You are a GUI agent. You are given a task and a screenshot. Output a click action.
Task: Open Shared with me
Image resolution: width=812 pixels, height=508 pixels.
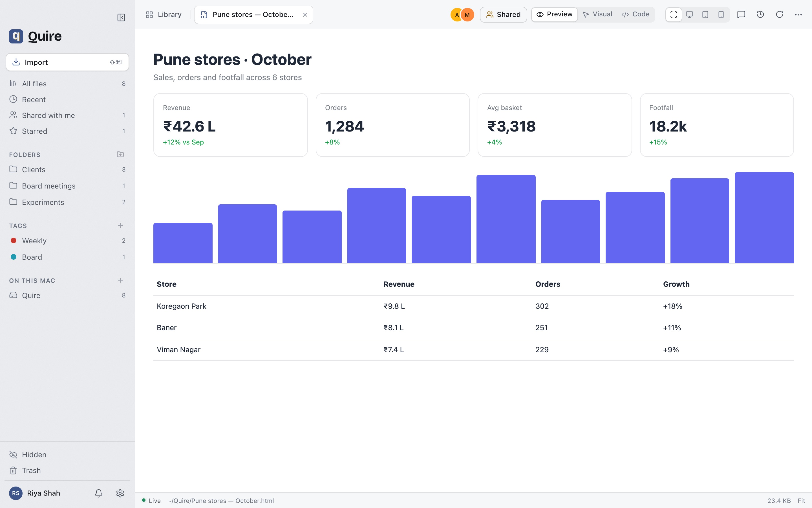pyautogui.click(x=67, y=115)
